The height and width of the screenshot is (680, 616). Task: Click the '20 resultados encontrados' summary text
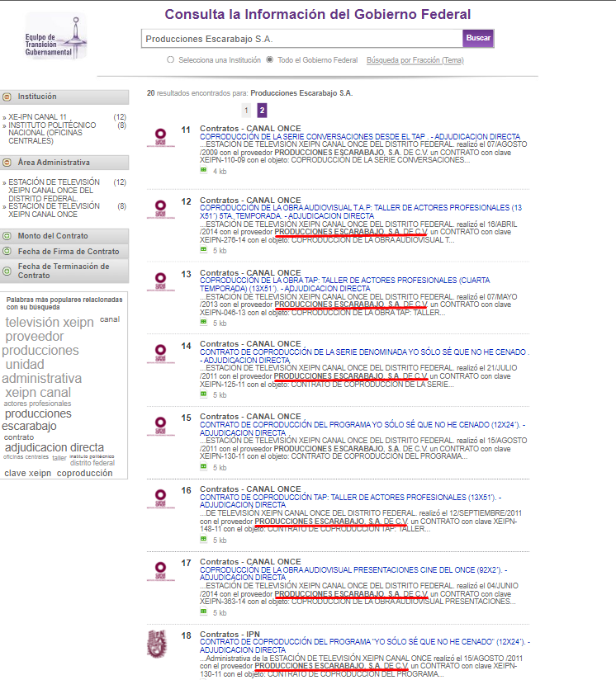point(250,93)
